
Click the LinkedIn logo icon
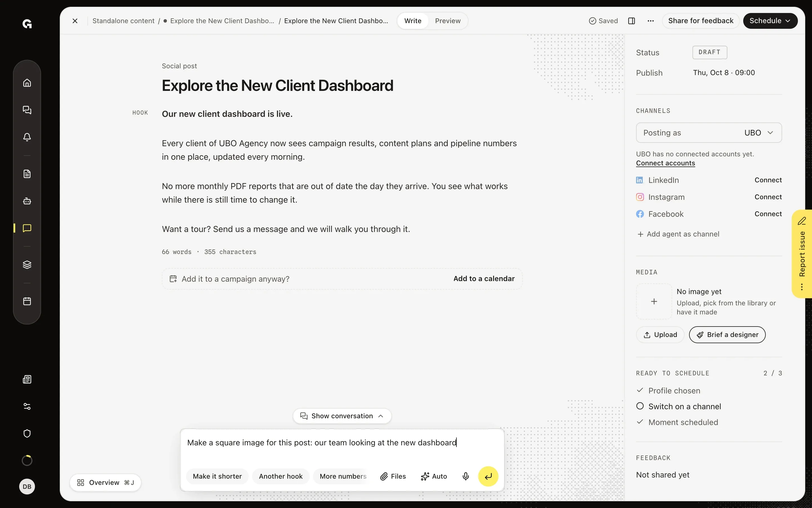(x=640, y=180)
